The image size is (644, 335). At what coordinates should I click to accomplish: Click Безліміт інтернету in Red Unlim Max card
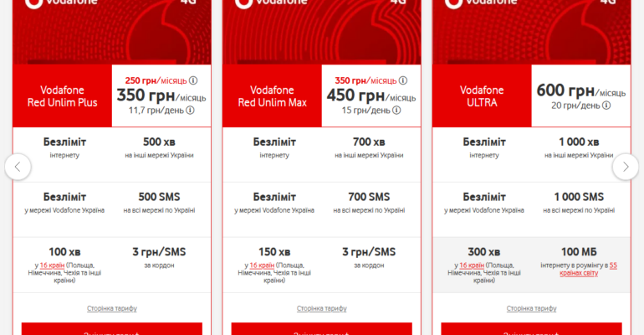tap(274, 147)
